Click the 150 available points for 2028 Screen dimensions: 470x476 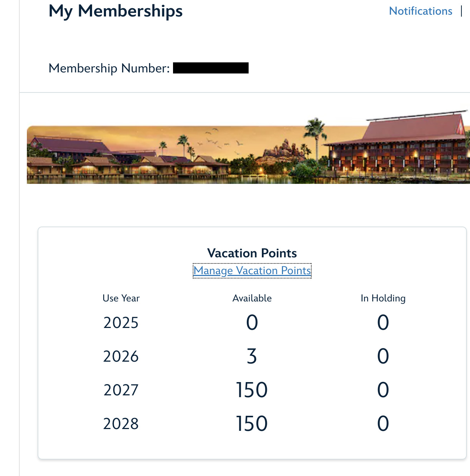252,424
